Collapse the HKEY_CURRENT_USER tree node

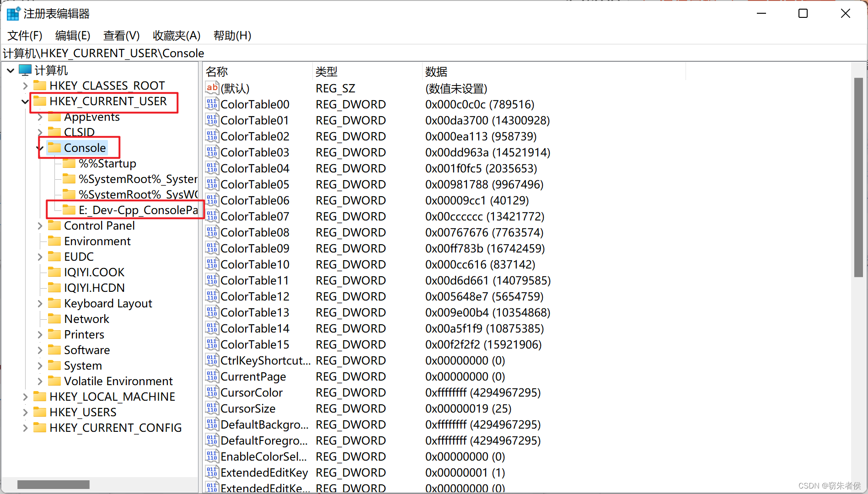tap(25, 101)
